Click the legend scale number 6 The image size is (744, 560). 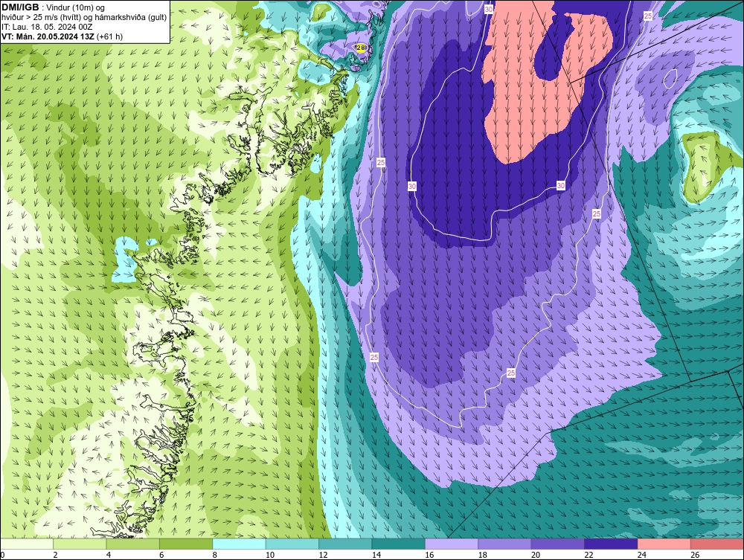point(161,555)
